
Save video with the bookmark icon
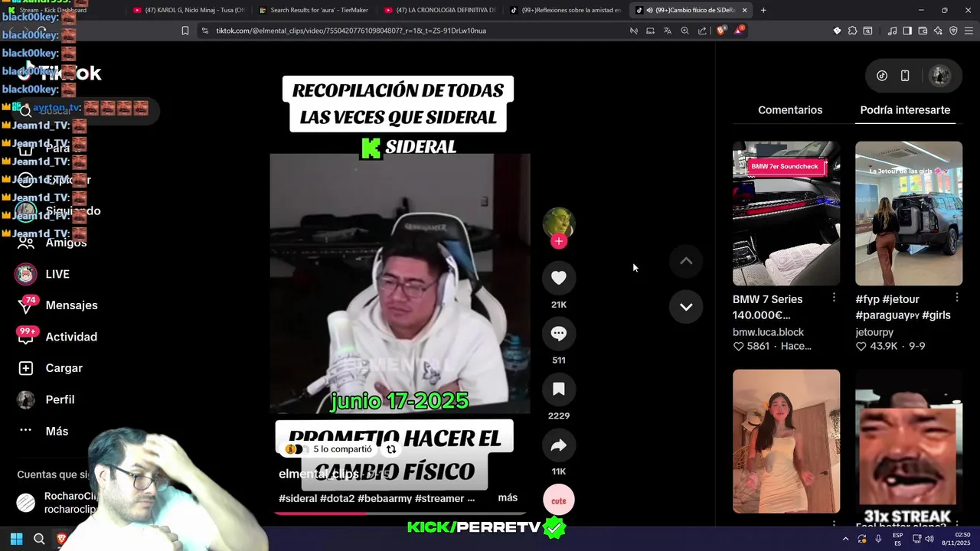(x=559, y=390)
